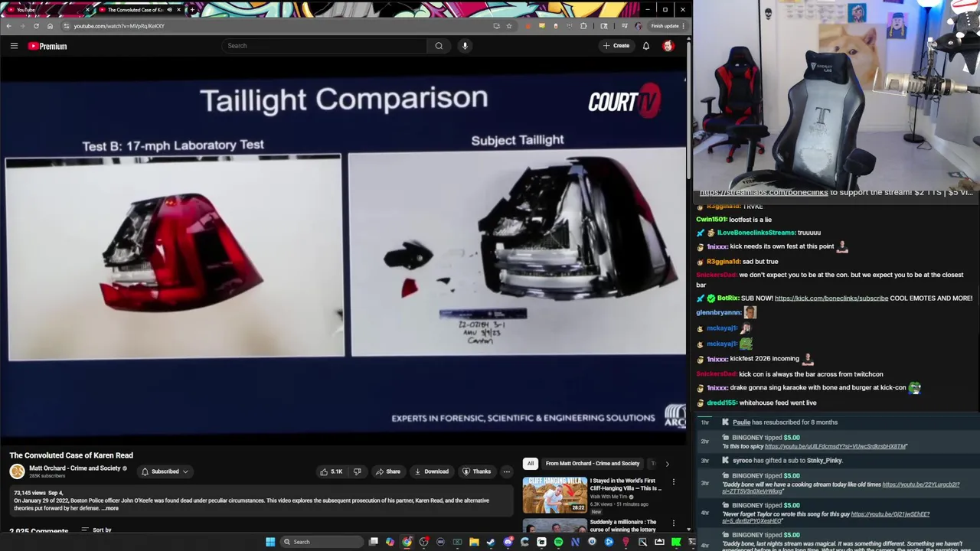Expand description with ...more

tap(111, 508)
